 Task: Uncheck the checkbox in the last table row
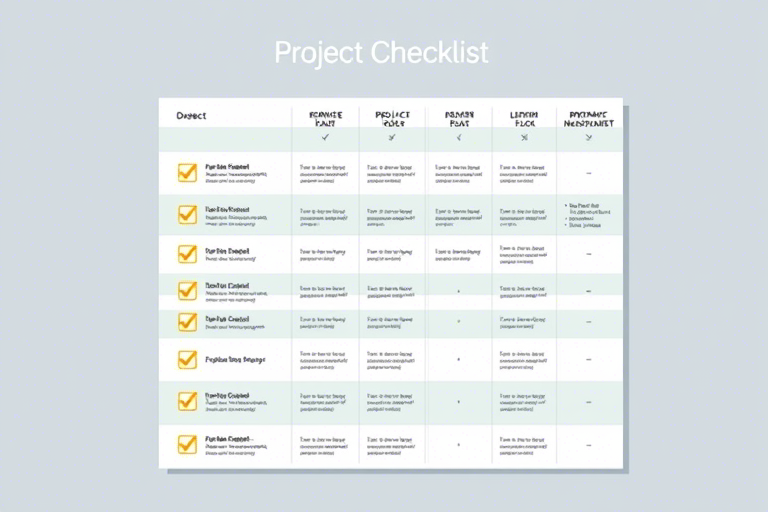coord(188,444)
